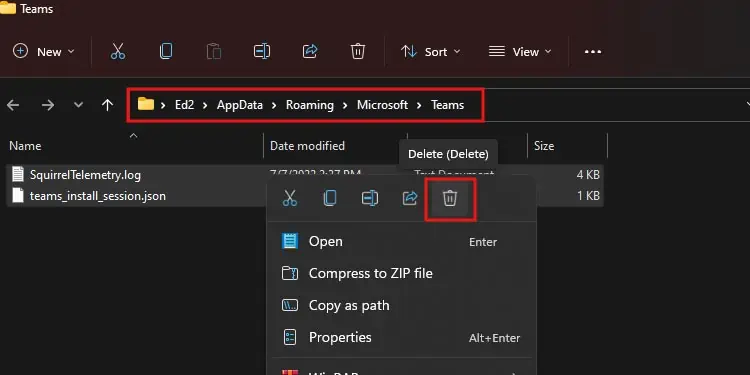Click the trash Delete icon in top toolbar
This screenshot has height=375, width=750.
[x=358, y=51]
